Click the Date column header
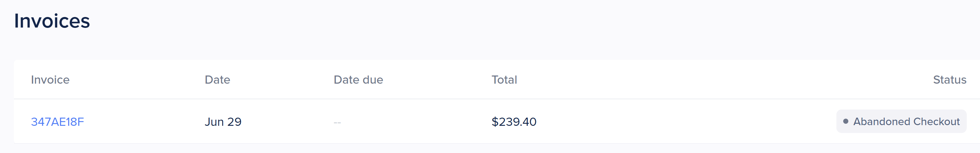Image resolution: width=980 pixels, height=153 pixels. (x=217, y=80)
